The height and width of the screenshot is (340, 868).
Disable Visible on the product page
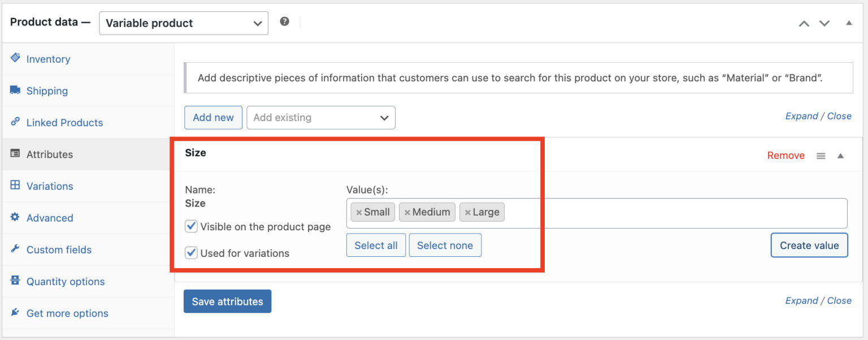pos(191,226)
